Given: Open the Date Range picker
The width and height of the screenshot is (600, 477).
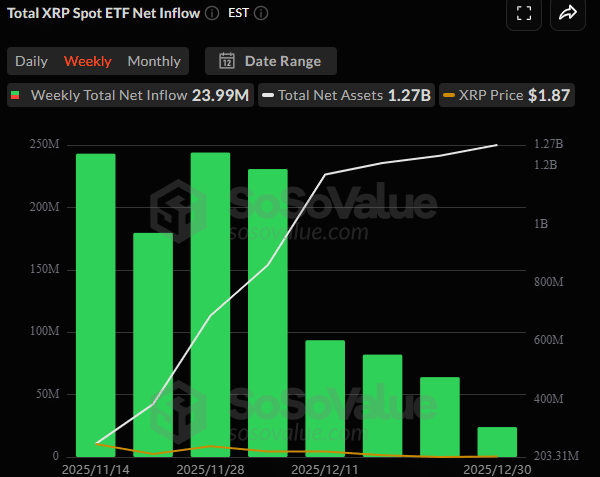Looking at the screenshot, I should tap(271, 61).
